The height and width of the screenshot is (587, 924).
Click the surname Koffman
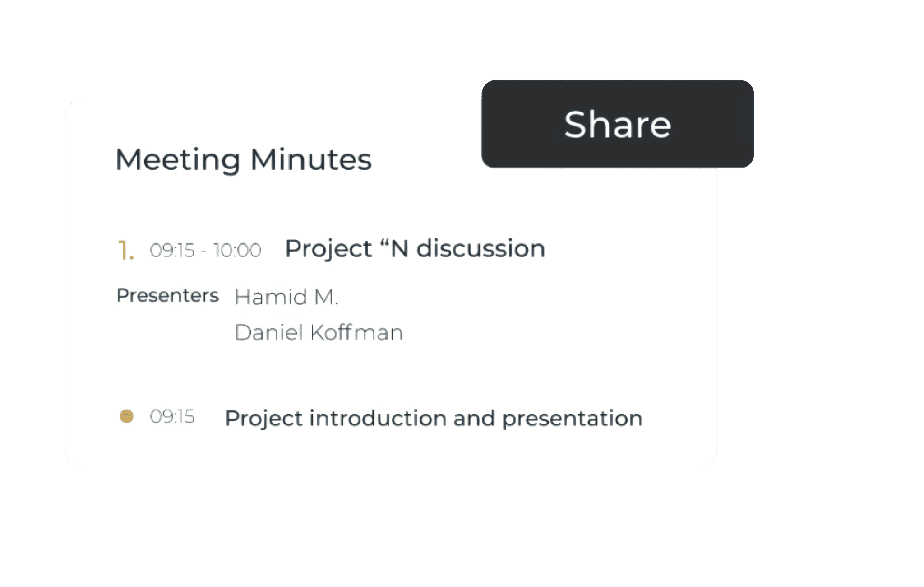pos(356,333)
